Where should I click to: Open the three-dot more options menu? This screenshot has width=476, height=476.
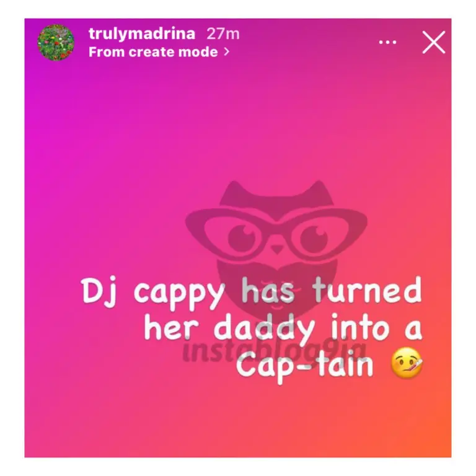pos(387,42)
